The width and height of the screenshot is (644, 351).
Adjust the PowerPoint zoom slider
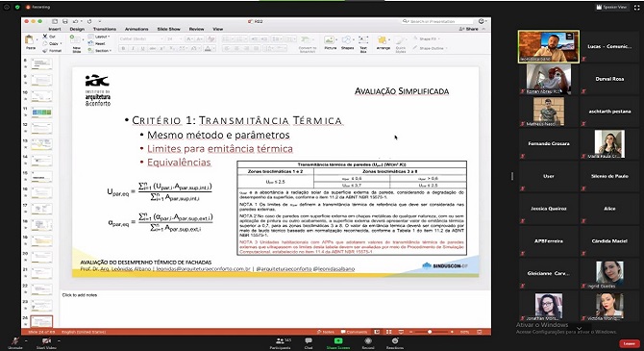(x=430, y=332)
